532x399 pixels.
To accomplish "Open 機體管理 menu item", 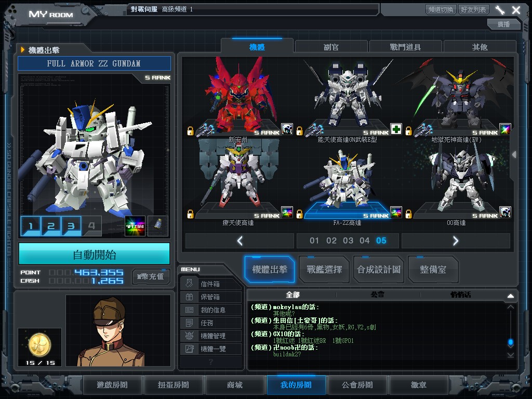I will point(211,336).
